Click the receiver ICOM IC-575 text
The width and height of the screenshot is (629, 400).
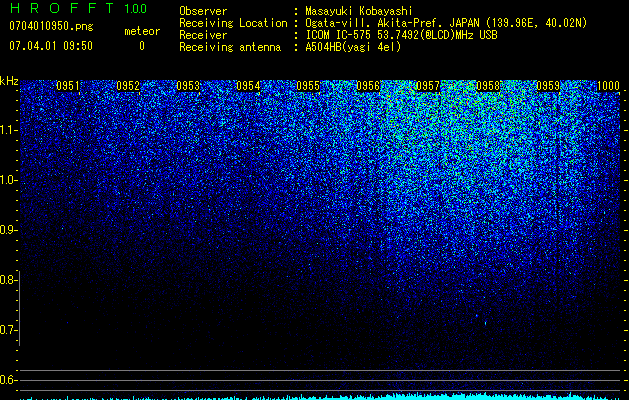402,35
